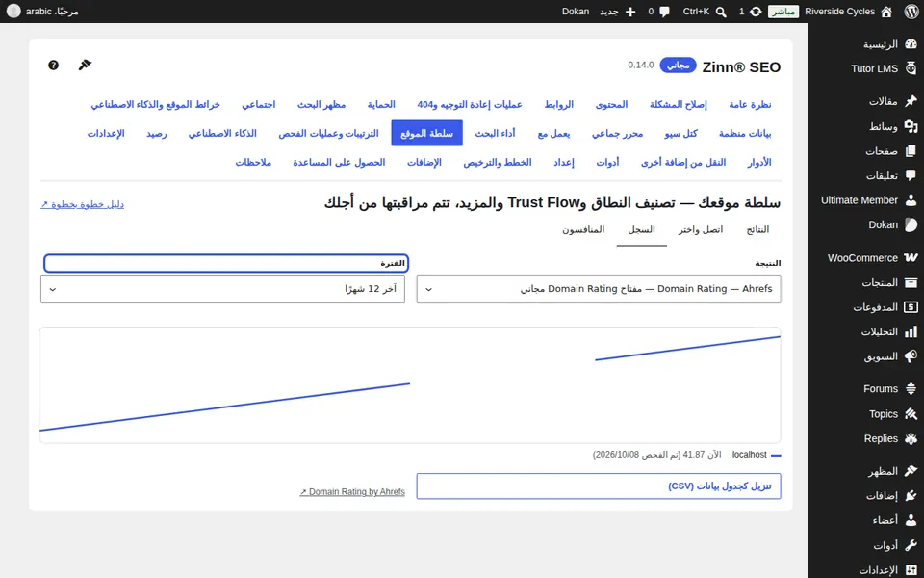
Task: Open نظرة عامة overview tab
Action: tap(750, 104)
